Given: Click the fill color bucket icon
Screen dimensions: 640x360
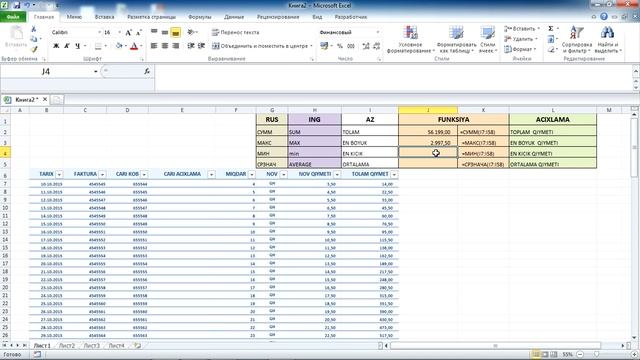Looking at the screenshot, I should tap(118, 46).
